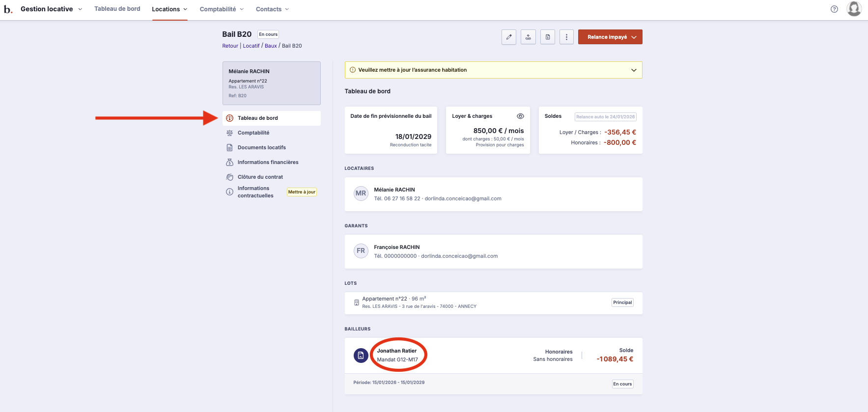Open the user profile avatar

[854, 9]
